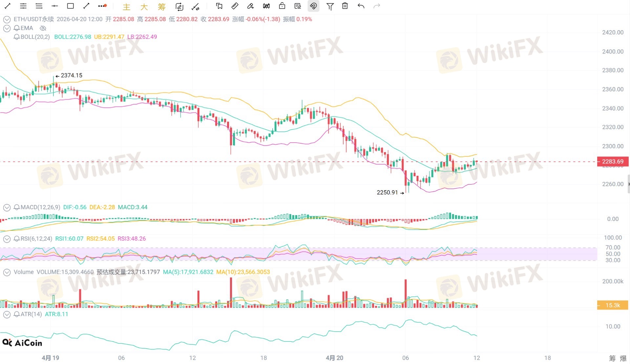Open the 筹 chip distribution tab

(x=161, y=7)
